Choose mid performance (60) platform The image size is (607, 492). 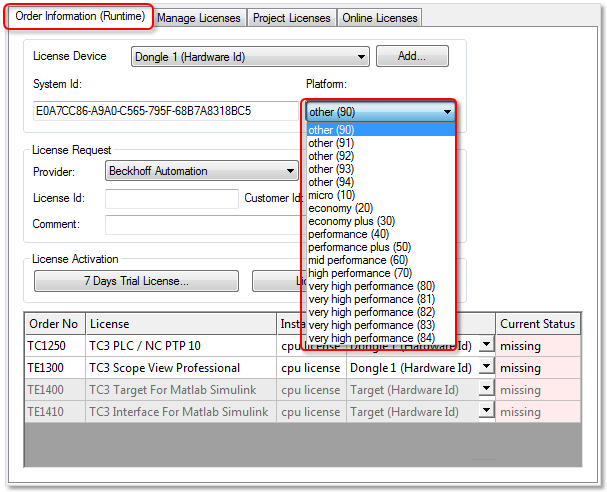(381, 260)
